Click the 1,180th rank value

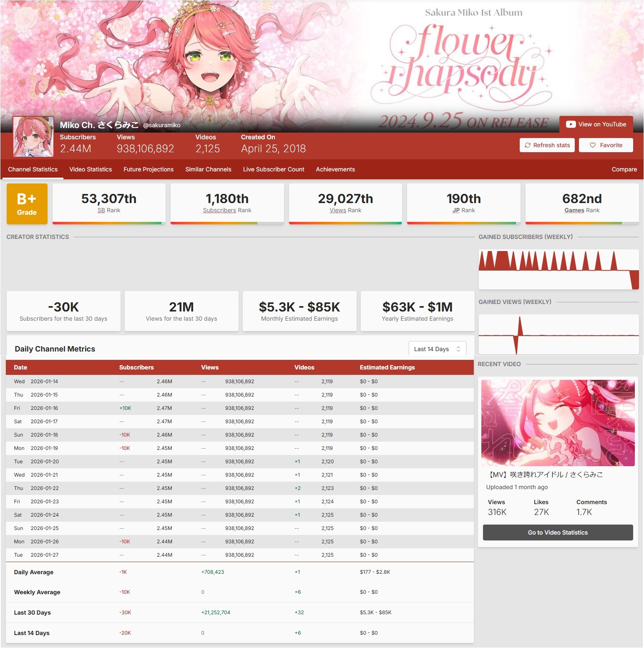click(227, 198)
